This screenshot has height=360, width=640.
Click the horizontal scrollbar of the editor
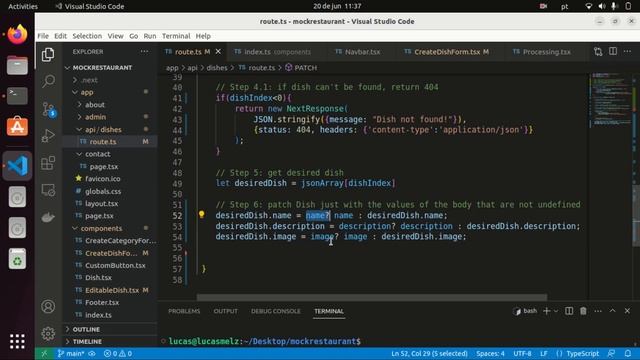coord(371,297)
